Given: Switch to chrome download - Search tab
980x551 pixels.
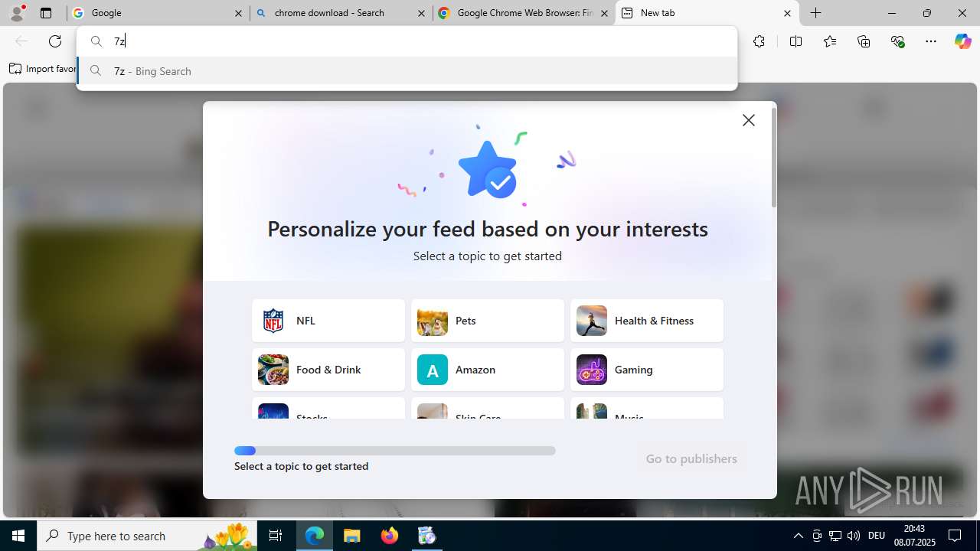Looking at the screenshot, I should coord(341,13).
